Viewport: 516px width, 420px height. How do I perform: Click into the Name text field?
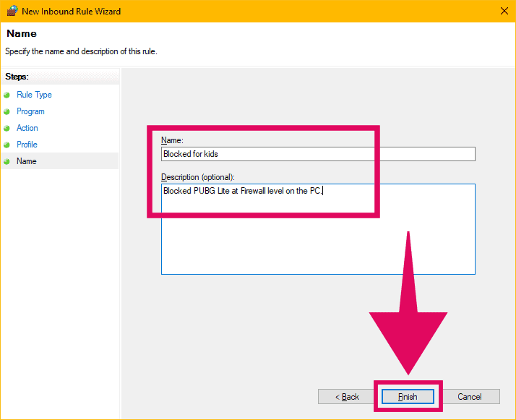point(318,154)
